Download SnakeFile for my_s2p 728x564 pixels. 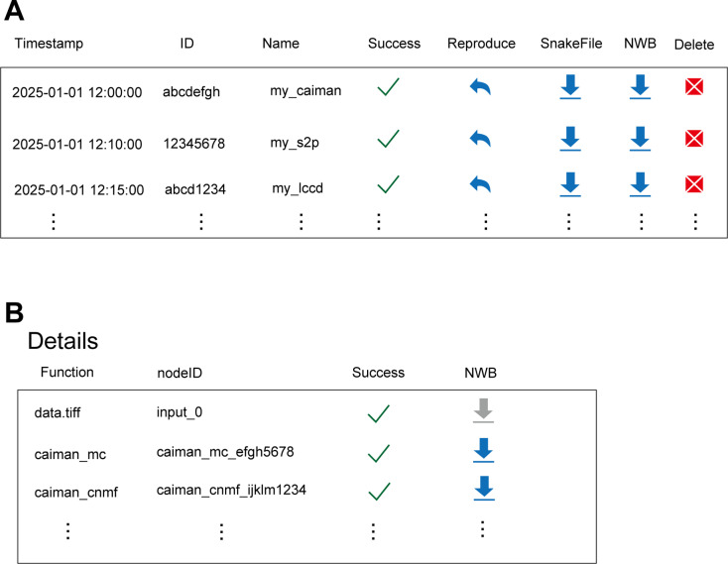pyautogui.click(x=570, y=139)
